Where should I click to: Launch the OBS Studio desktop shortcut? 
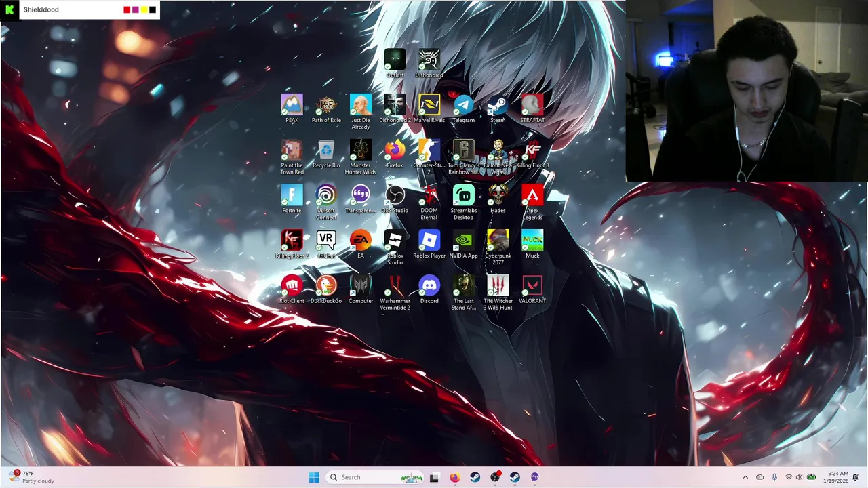pos(395,199)
